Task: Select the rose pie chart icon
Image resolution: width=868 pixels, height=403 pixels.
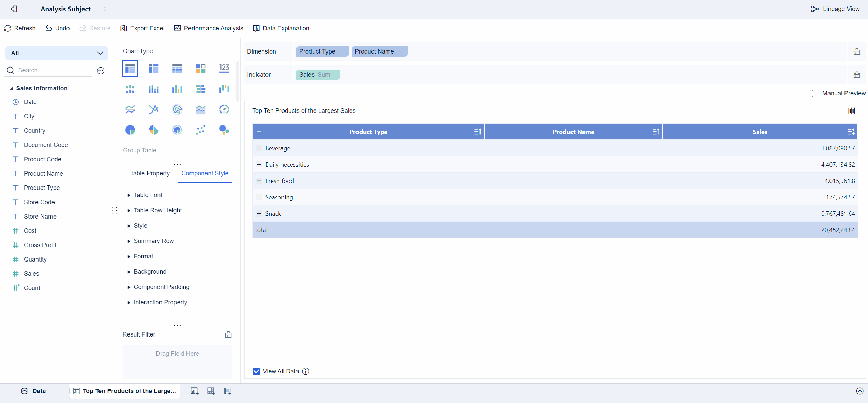Action: coord(154,130)
